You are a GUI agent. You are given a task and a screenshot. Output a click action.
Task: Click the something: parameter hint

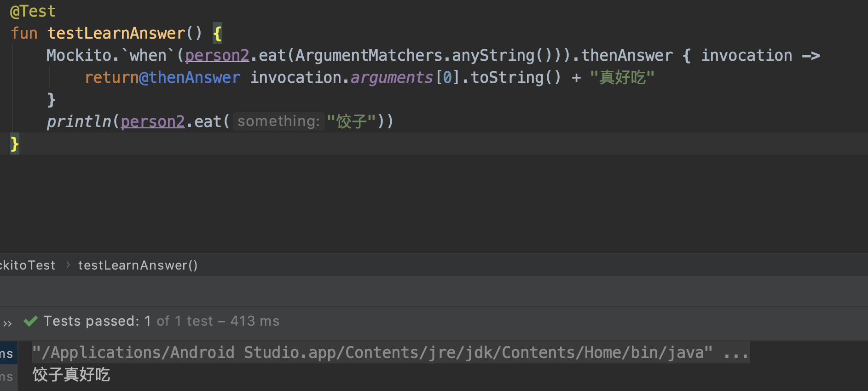point(278,121)
